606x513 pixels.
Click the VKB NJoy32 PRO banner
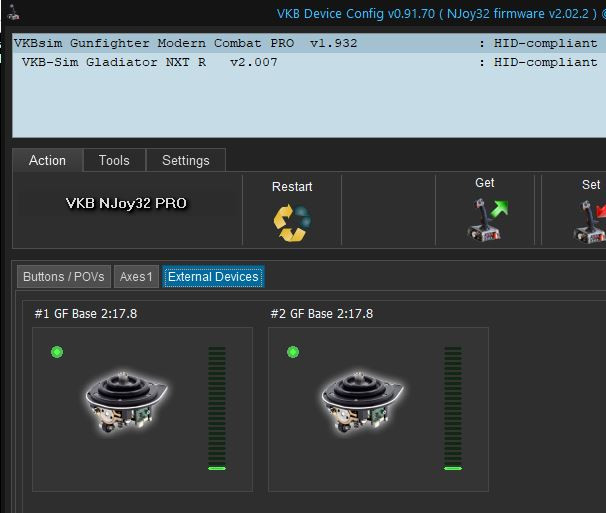pos(126,203)
